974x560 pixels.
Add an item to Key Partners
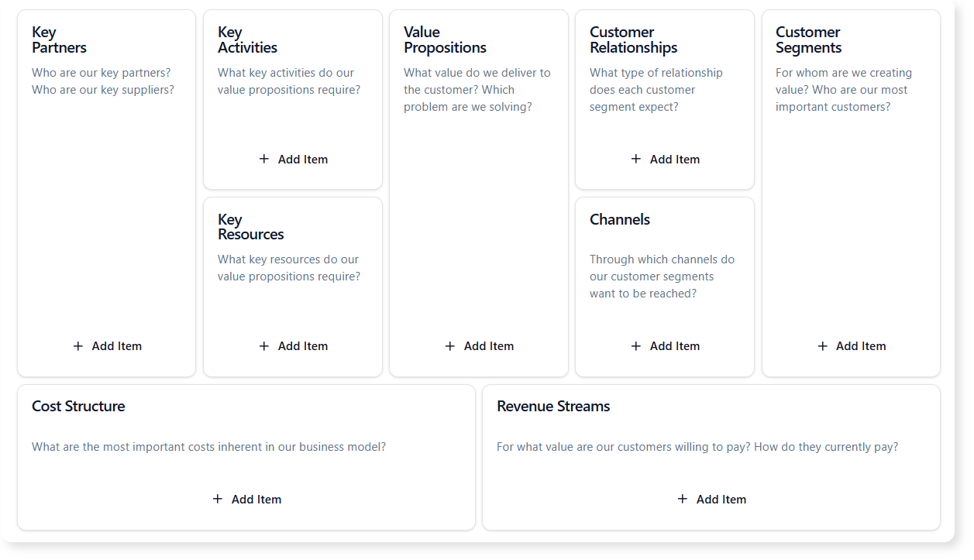tap(106, 346)
